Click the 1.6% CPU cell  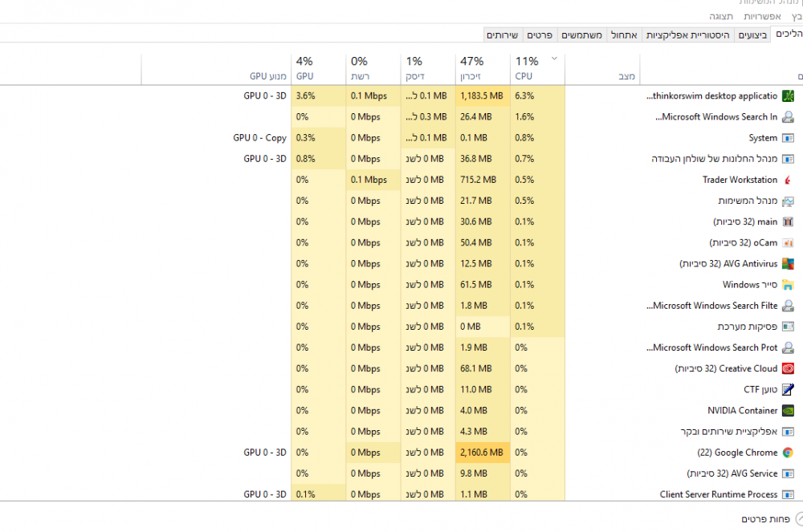coord(538,116)
